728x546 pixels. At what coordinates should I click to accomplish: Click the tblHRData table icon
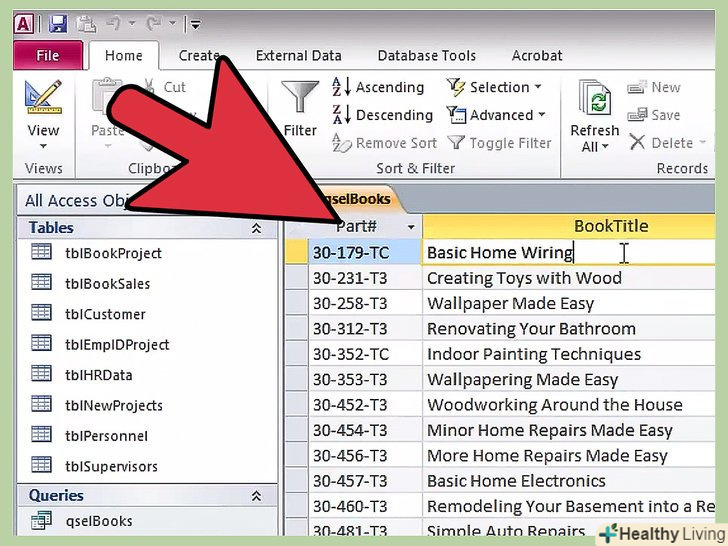[x=41, y=373]
